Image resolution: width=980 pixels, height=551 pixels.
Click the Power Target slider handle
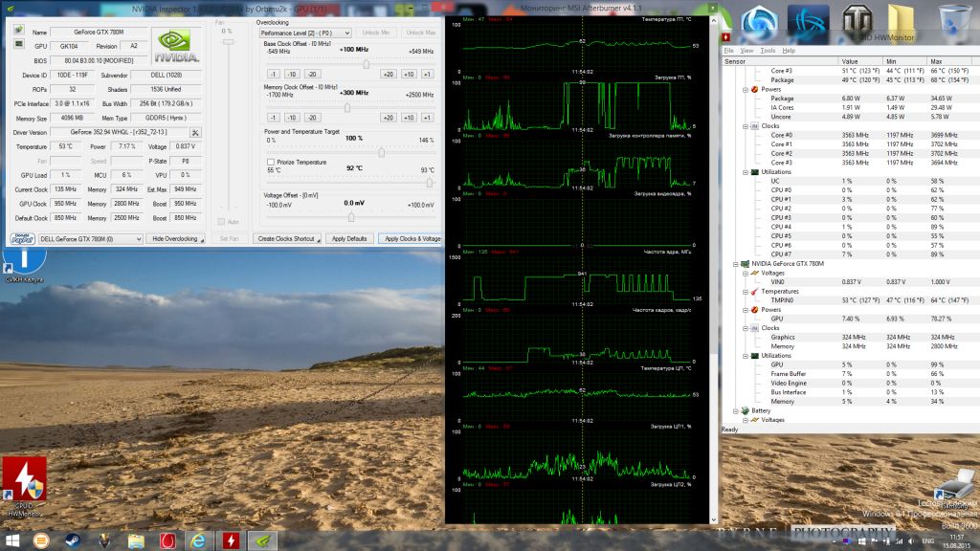381,152
